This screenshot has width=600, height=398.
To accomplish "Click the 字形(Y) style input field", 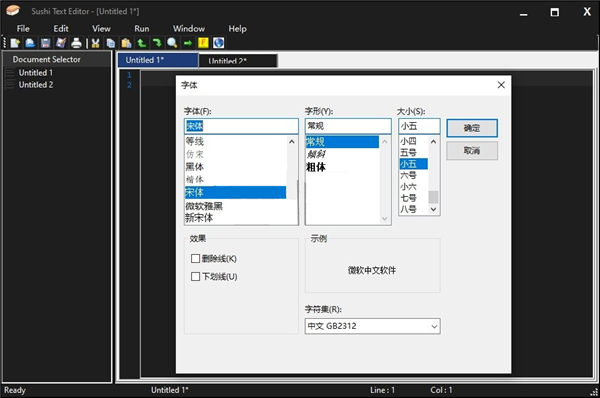I will pyautogui.click(x=348, y=126).
